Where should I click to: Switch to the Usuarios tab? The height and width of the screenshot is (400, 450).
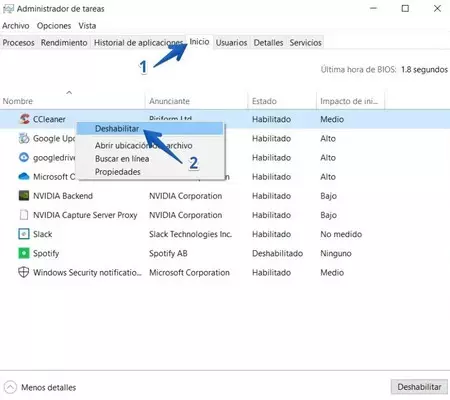point(231,43)
